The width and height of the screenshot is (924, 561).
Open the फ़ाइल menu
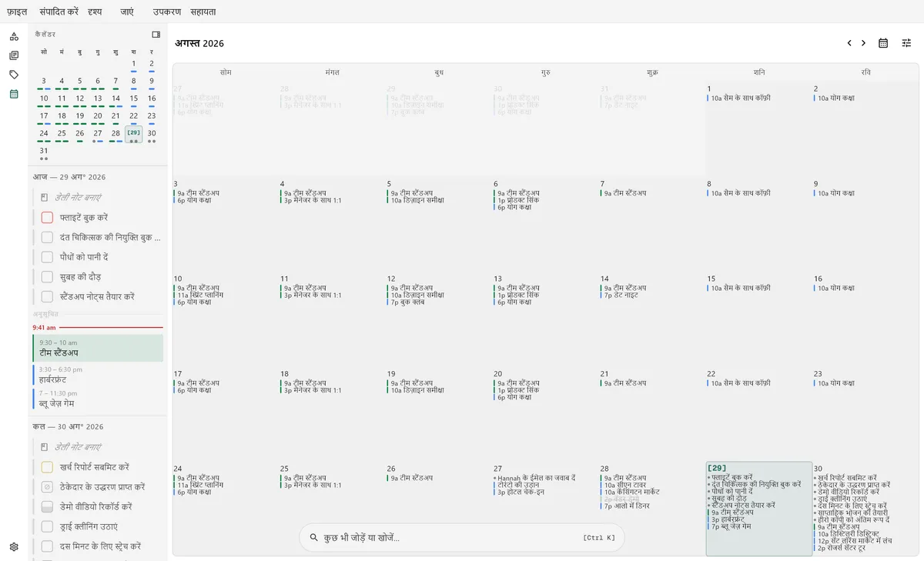(17, 12)
